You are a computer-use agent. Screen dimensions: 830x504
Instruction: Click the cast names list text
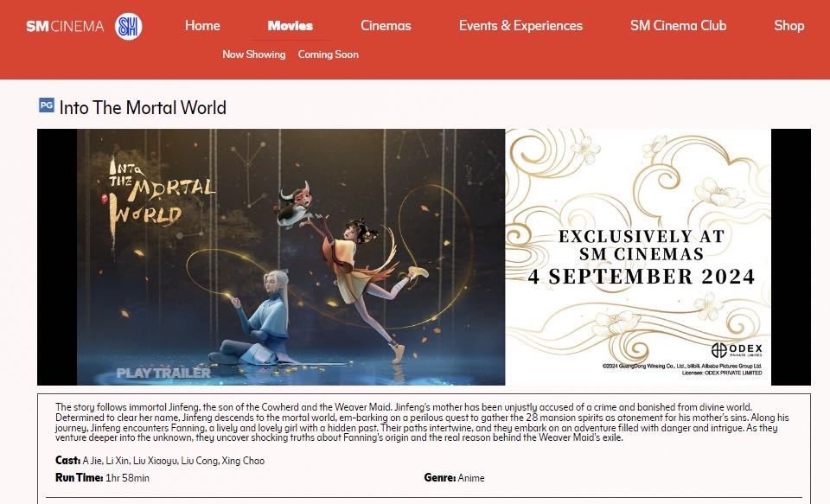(174, 461)
